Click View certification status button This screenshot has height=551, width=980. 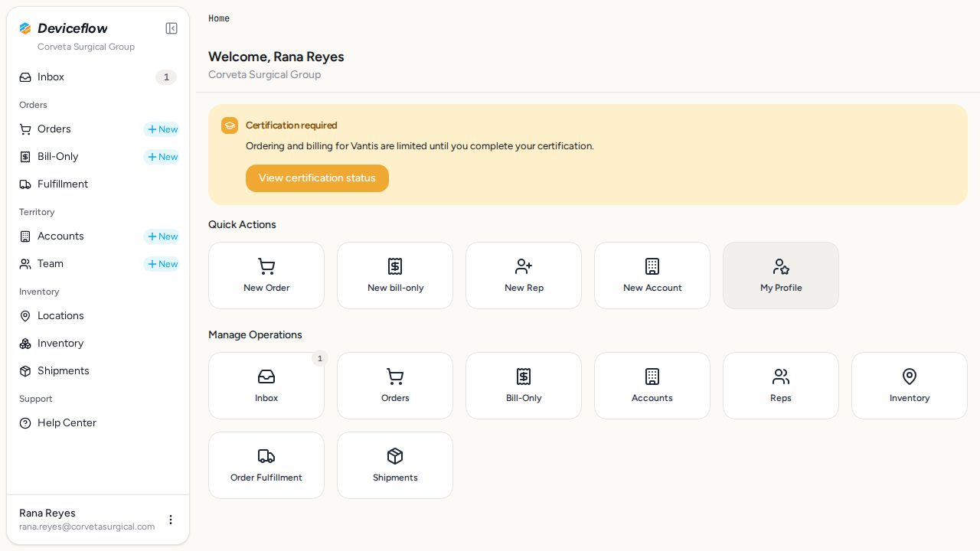[x=317, y=178]
